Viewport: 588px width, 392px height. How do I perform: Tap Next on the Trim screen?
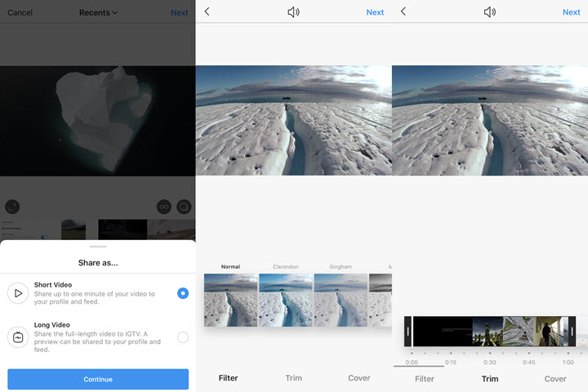point(571,12)
